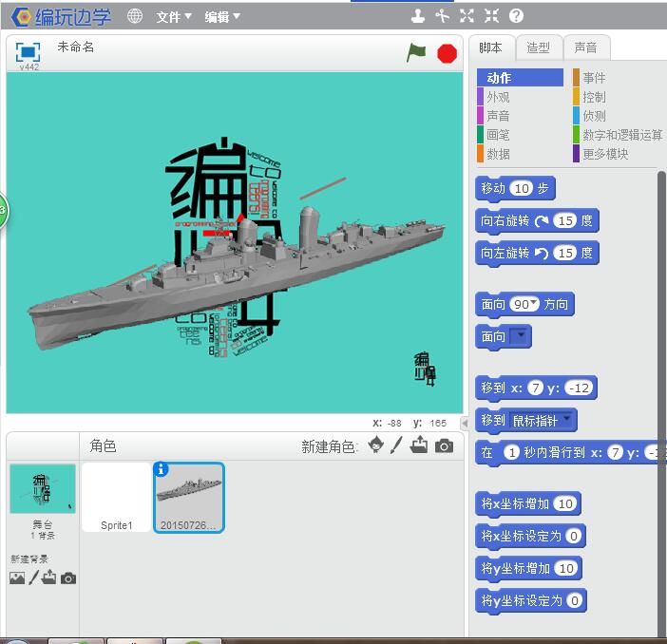Click the green flag to run

[416, 53]
